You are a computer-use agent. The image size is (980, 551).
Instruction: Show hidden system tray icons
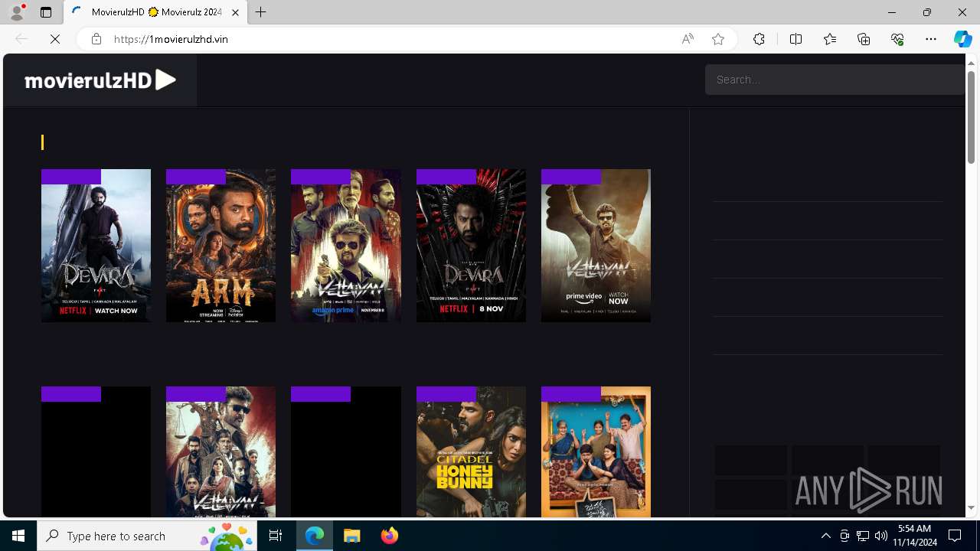coord(825,536)
